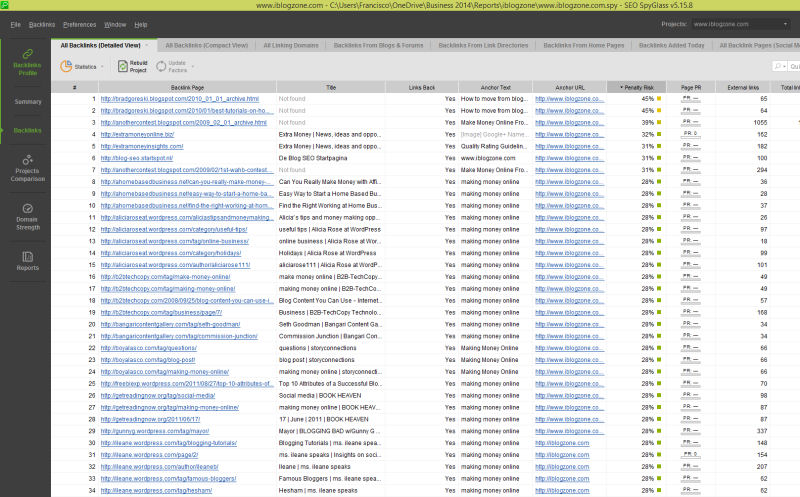This screenshot has width=800, height=497.
Task: Open the Projects dropdown www.iblogzone.com
Action: pyautogui.click(x=740, y=24)
